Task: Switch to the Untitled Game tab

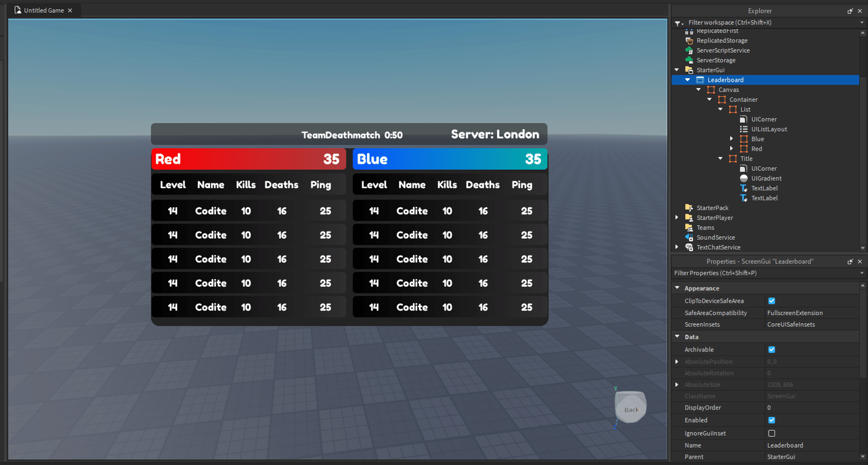Action: coord(43,10)
